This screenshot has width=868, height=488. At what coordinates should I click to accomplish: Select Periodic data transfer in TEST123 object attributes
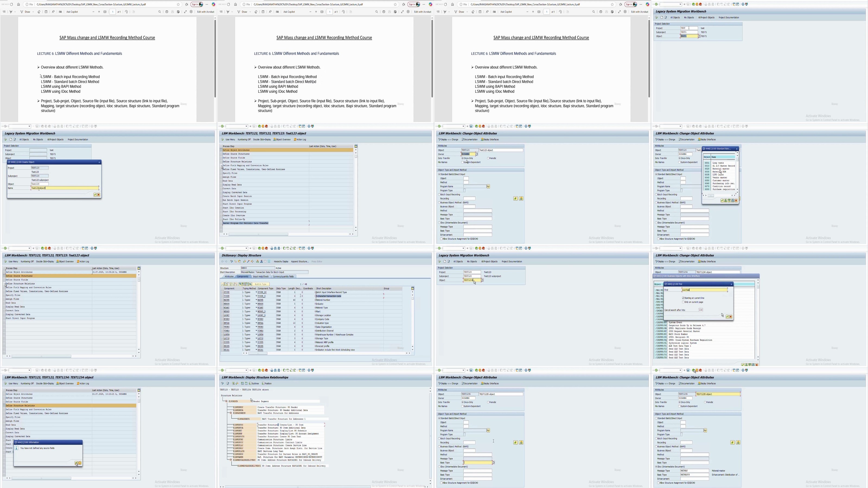click(488, 158)
